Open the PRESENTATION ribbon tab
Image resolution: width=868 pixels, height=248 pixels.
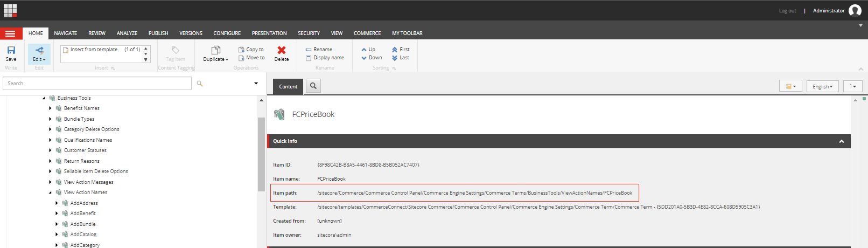click(269, 33)
